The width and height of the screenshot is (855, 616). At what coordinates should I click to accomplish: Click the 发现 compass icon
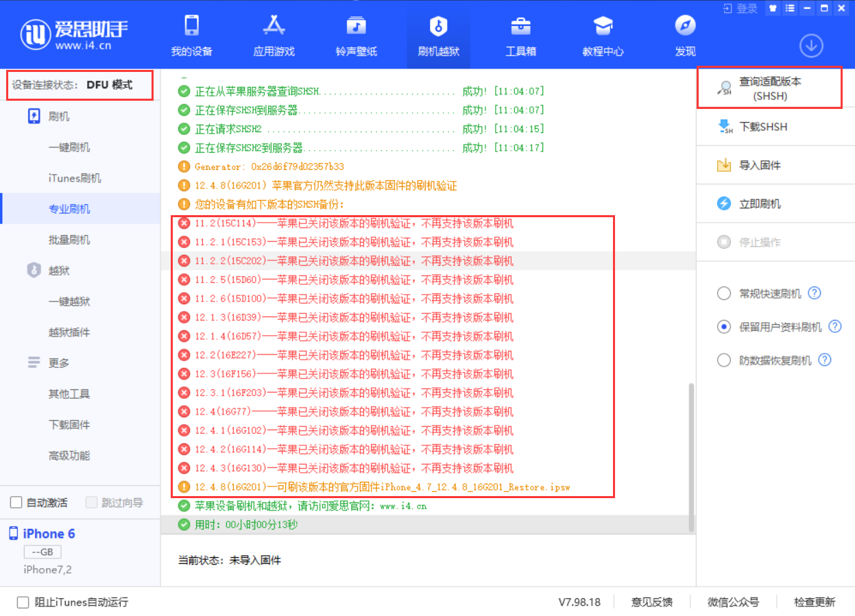coord(685,27)
